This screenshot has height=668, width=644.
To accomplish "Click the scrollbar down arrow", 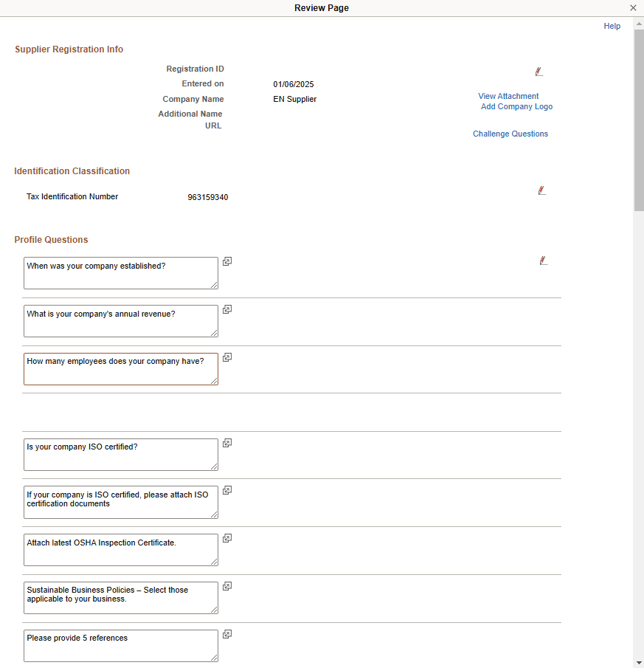I will coord(638,663).
